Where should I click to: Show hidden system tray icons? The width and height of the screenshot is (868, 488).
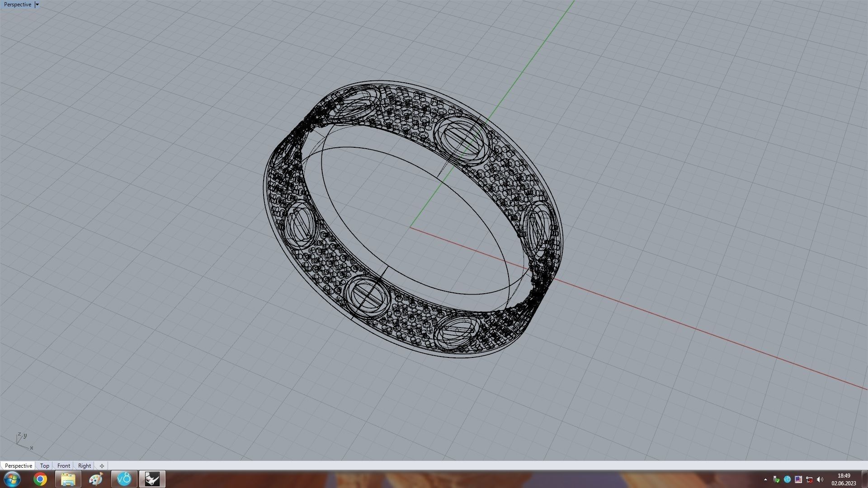coord(765,479)
